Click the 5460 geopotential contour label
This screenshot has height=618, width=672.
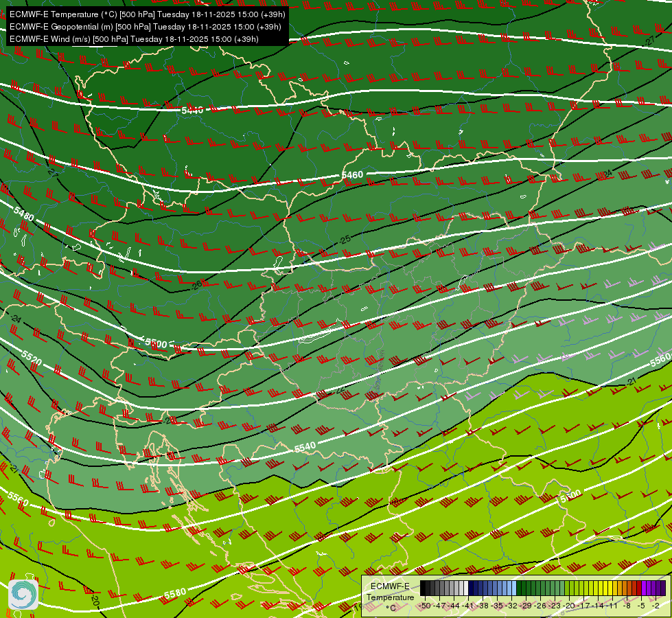point(352,174)
